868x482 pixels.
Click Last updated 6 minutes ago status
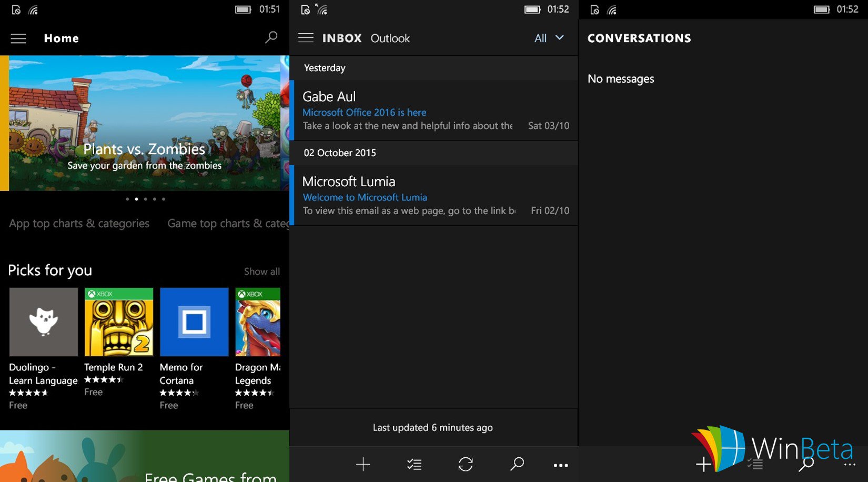433,428
